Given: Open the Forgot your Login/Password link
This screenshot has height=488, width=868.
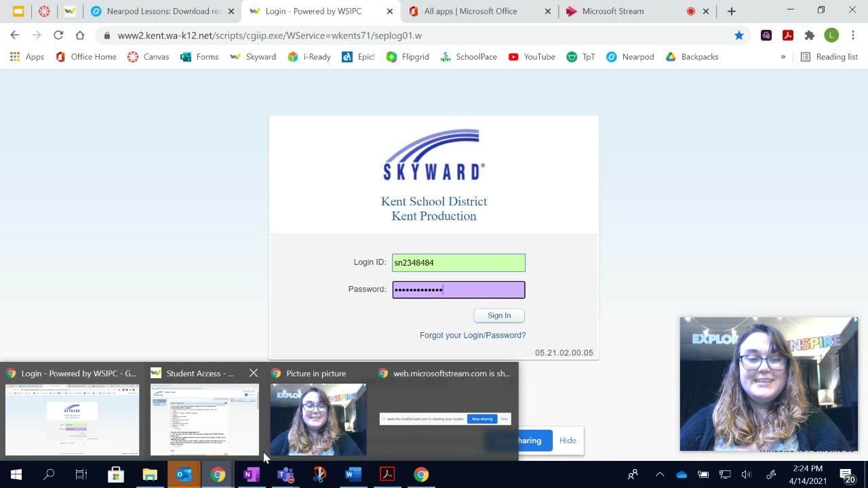Looking at the screenshot, I should click(x=473, y=335).
